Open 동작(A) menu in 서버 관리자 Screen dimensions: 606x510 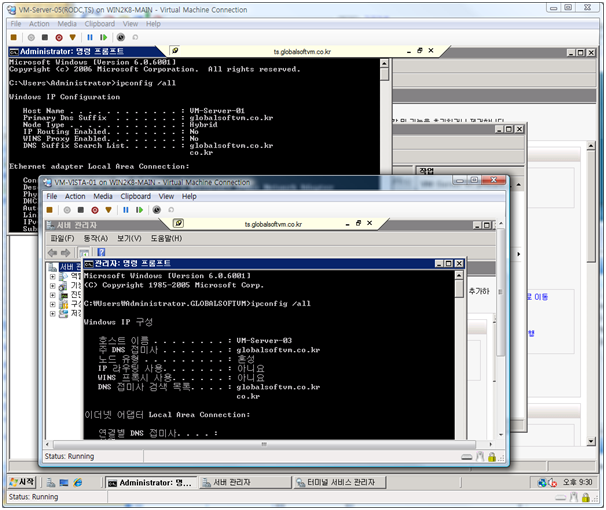96,238
